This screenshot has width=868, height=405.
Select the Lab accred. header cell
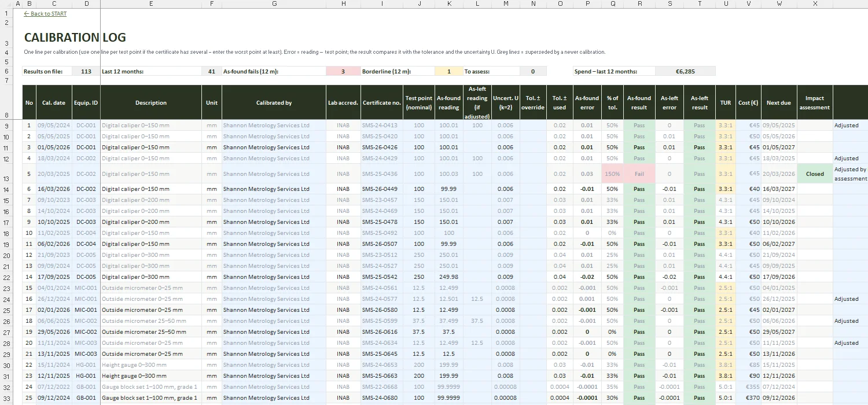point(343,102)
